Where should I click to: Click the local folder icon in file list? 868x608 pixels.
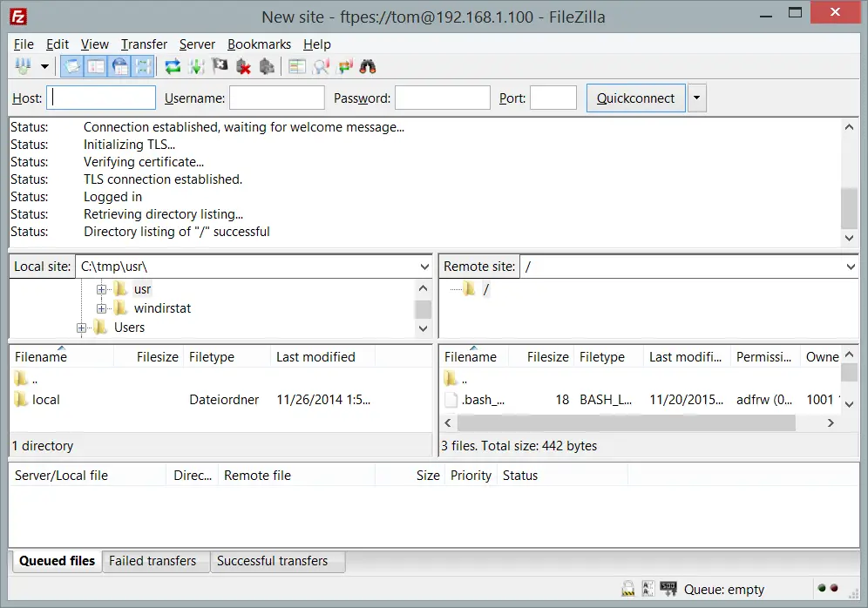(21, 400)
